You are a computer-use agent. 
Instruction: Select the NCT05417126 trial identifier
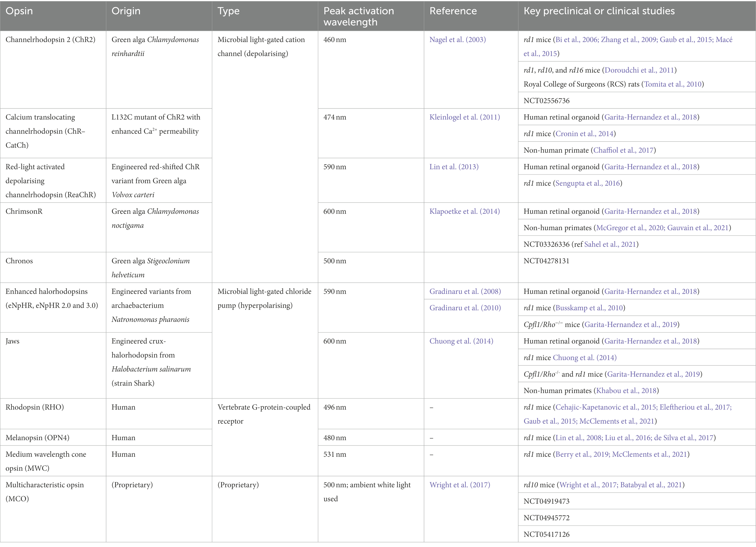pyautogui.click(x=546, y=535)
